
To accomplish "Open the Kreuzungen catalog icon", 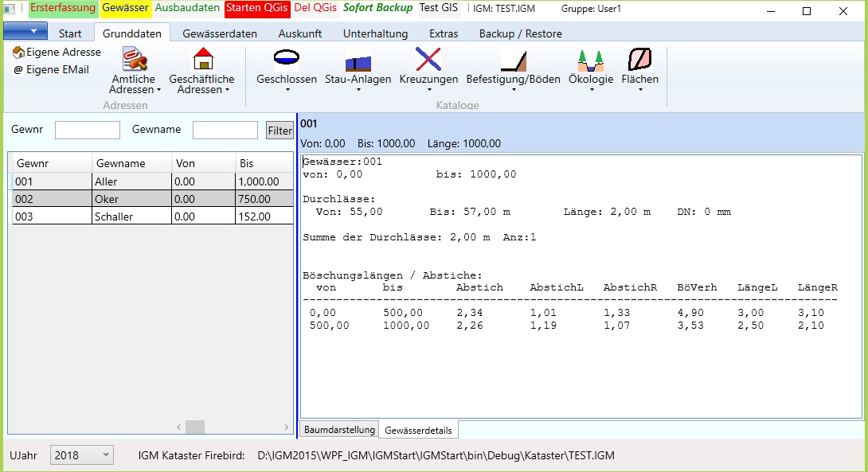I will (428, 59).
